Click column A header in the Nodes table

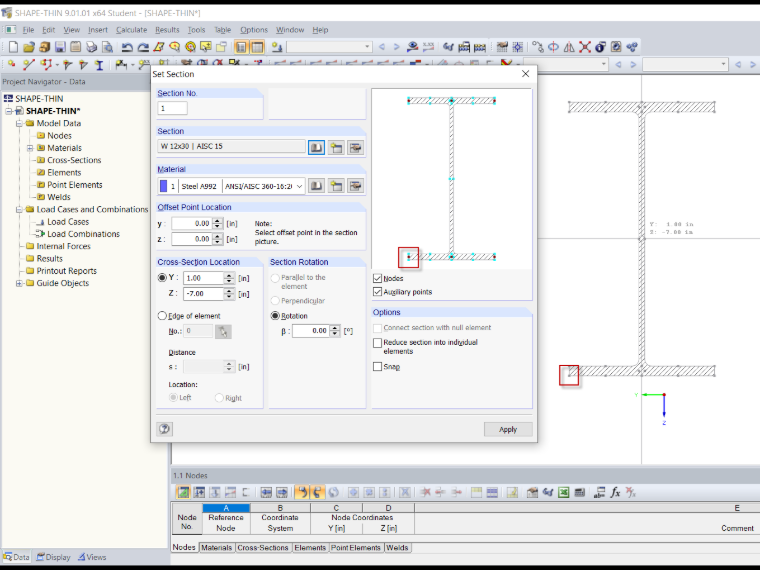pyautogui.click(x=226, y=508)
